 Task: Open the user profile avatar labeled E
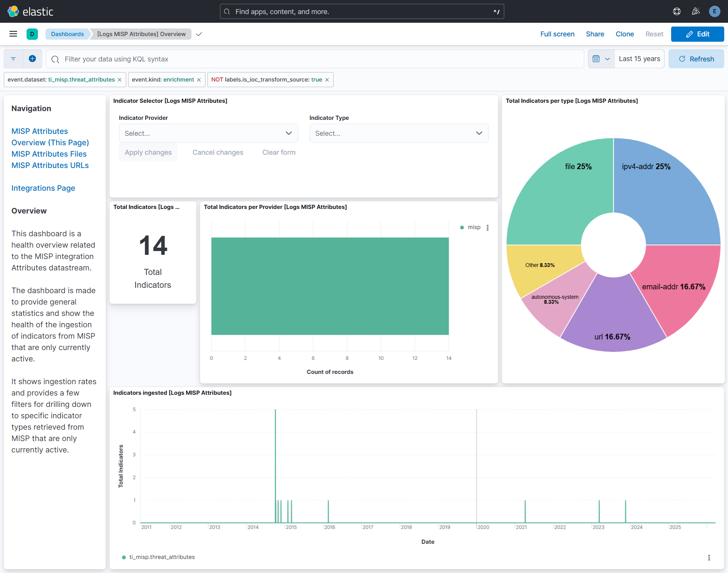(715, 11)
